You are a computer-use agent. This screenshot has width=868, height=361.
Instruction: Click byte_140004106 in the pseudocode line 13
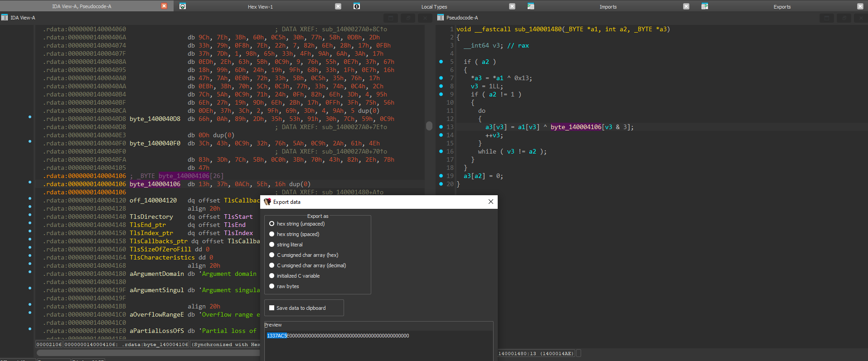[576, 127]
